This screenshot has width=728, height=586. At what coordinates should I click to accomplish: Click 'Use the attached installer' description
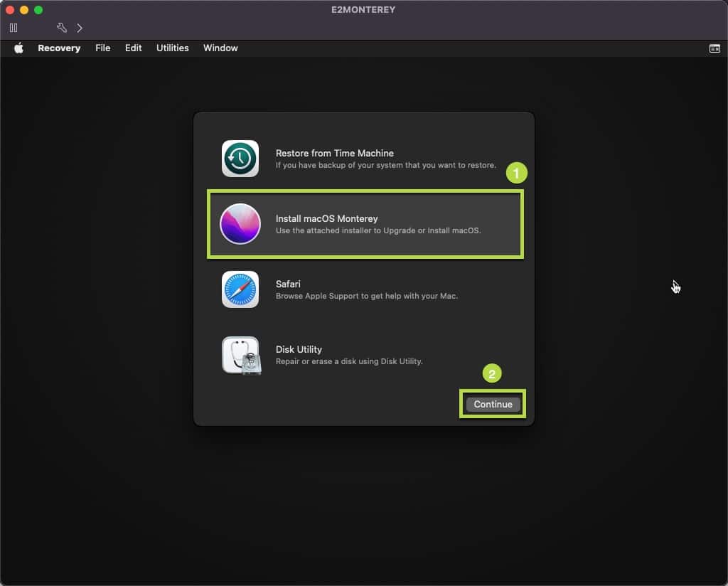(x=378, y=231)
